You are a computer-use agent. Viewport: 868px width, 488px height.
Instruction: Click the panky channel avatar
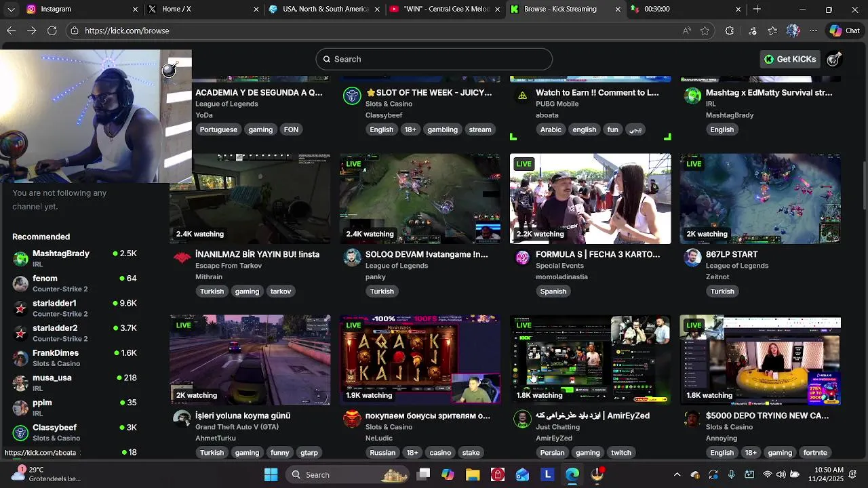(x=352, y=258)
